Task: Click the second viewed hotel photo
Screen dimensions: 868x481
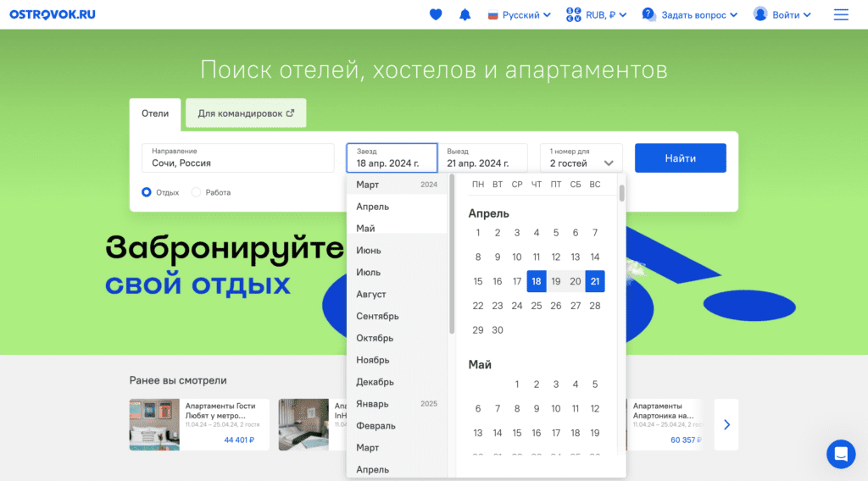Action: (303, 424)
